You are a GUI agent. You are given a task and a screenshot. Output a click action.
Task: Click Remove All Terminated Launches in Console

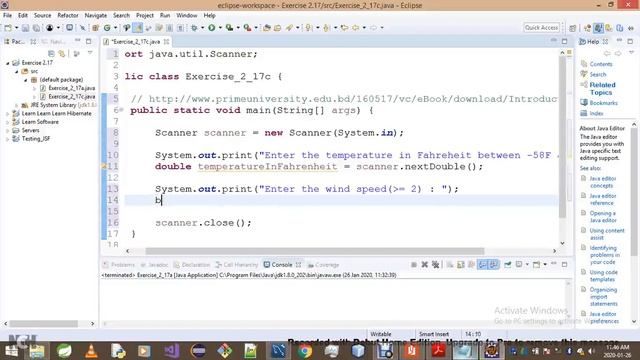click(x=436, y=265)
